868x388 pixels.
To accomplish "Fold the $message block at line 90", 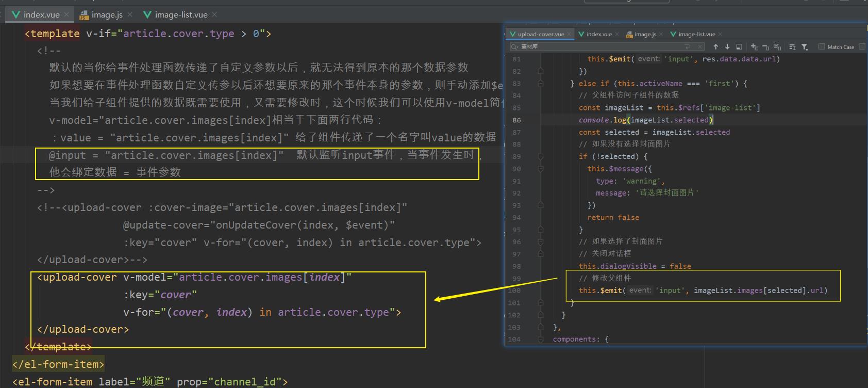I will 541,169.
